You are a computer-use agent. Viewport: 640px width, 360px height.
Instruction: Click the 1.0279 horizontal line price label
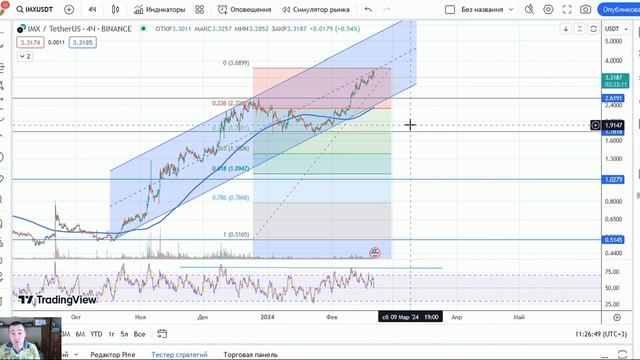[613, 180]
